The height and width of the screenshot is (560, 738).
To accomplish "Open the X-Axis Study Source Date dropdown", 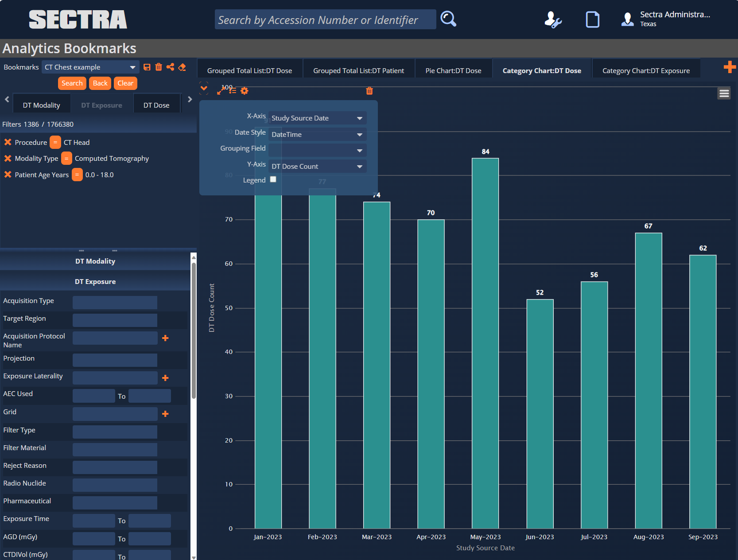I will (x=317, y=118).
